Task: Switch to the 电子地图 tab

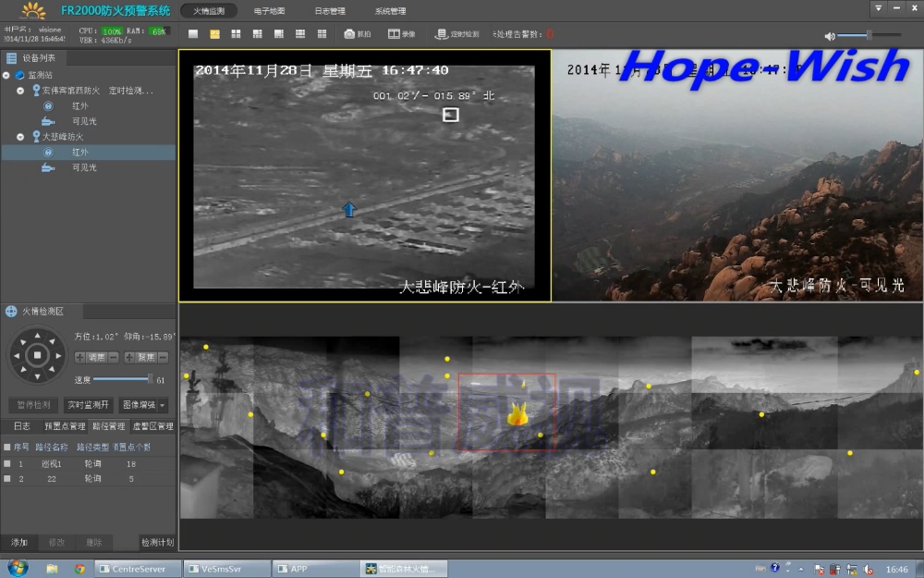Action: [269, 11]
